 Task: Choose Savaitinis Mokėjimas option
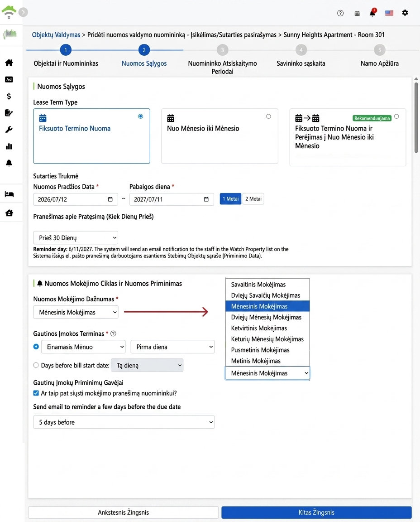click(267, 285)
